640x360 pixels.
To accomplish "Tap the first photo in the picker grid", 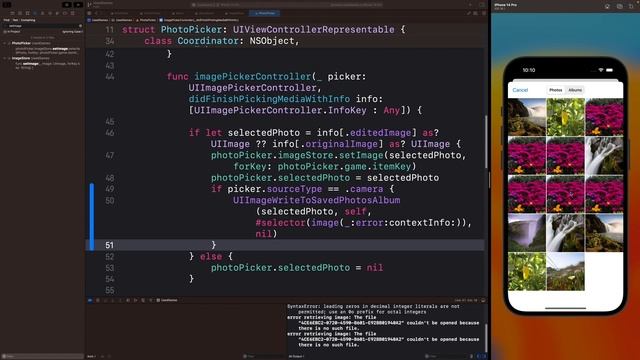I will click(527, 117).
